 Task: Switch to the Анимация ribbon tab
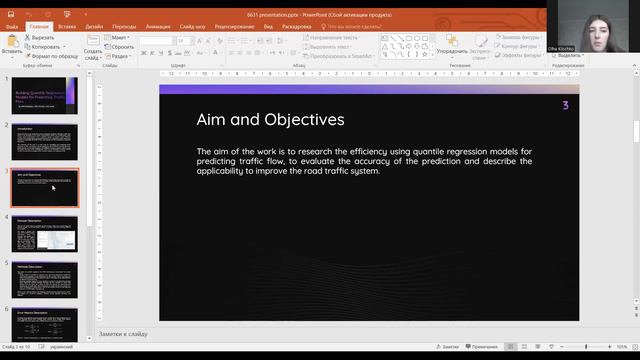coord(158,27)
